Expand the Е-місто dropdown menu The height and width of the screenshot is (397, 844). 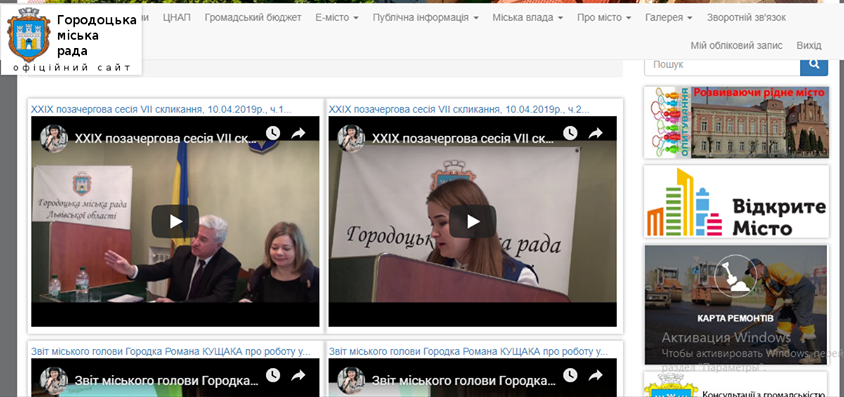pos(337,18)
